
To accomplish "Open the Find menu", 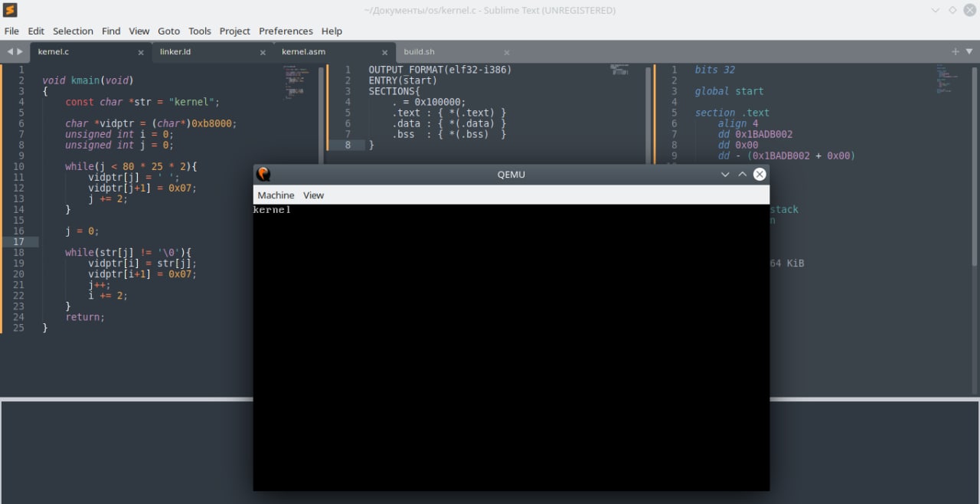I will [111, 31].
